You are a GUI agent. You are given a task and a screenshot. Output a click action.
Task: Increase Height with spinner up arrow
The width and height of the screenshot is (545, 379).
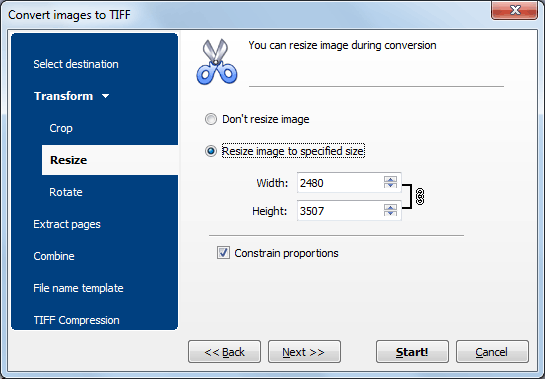click(390, 207)
